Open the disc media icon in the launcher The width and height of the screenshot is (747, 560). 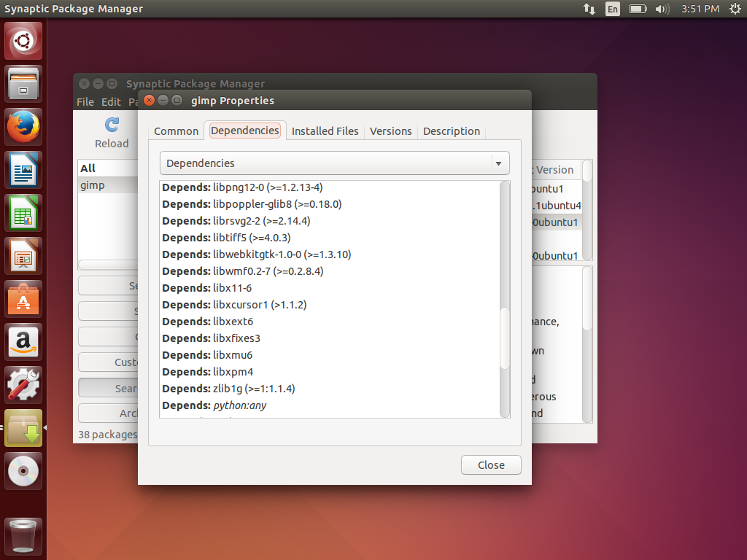coord(23,471)
